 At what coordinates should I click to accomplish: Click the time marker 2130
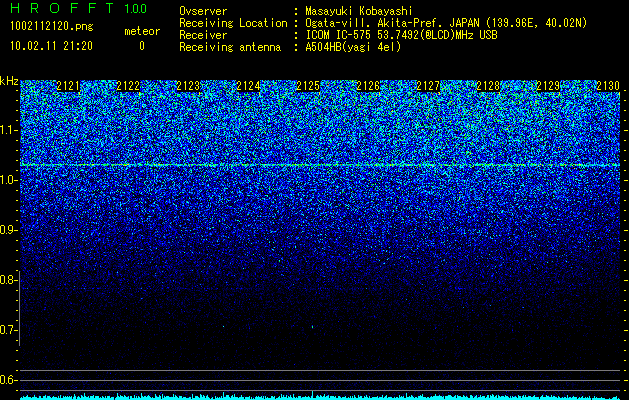pyautogui.click(x=608, y=86)
